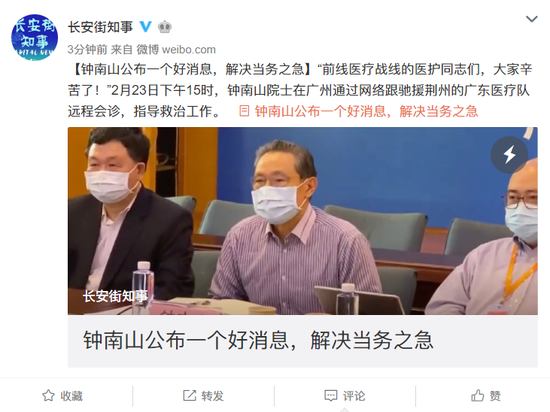Click the 转发 repost share icon
The image size is (550, 412).
(189, 396)
